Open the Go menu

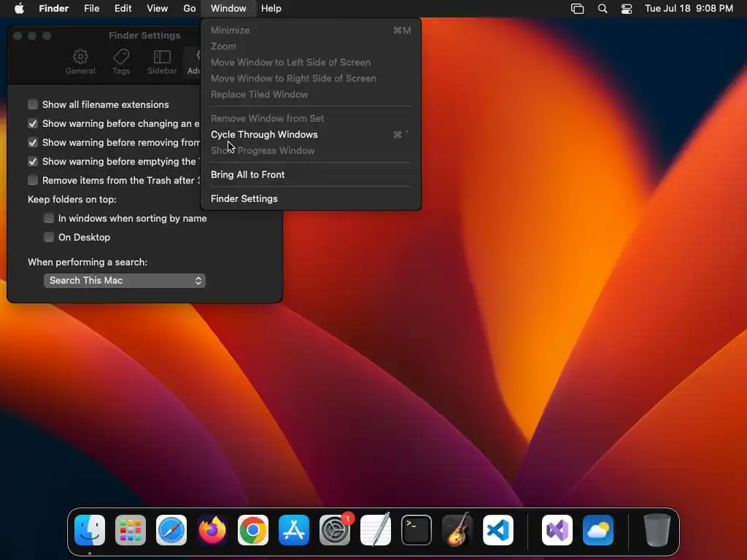(190, 9)
